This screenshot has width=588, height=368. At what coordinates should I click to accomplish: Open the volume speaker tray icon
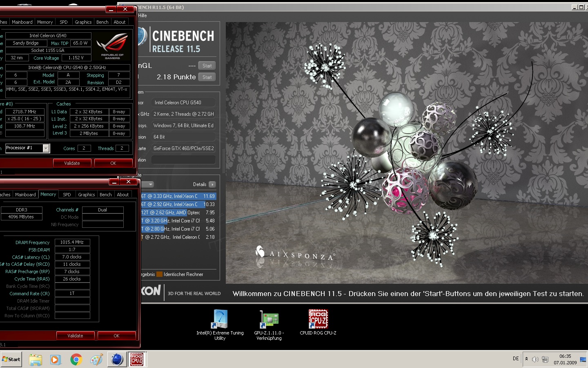(535, 359)
